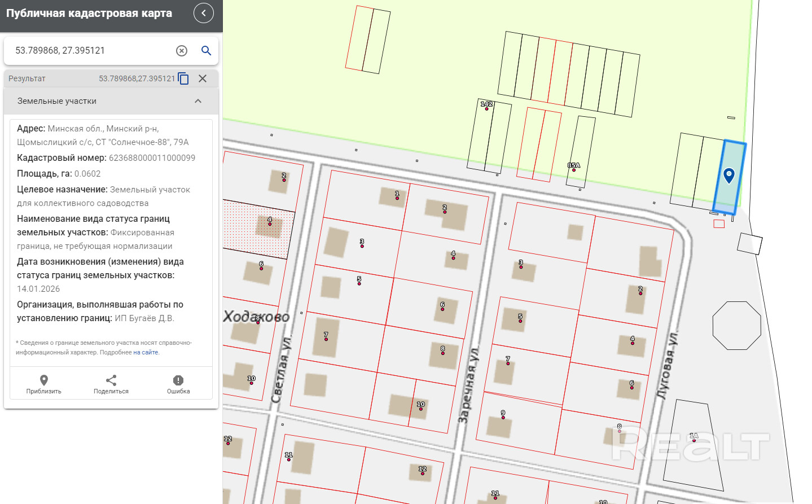
Task: Open the 'на сайте' link
Action: tap(146, 352)
